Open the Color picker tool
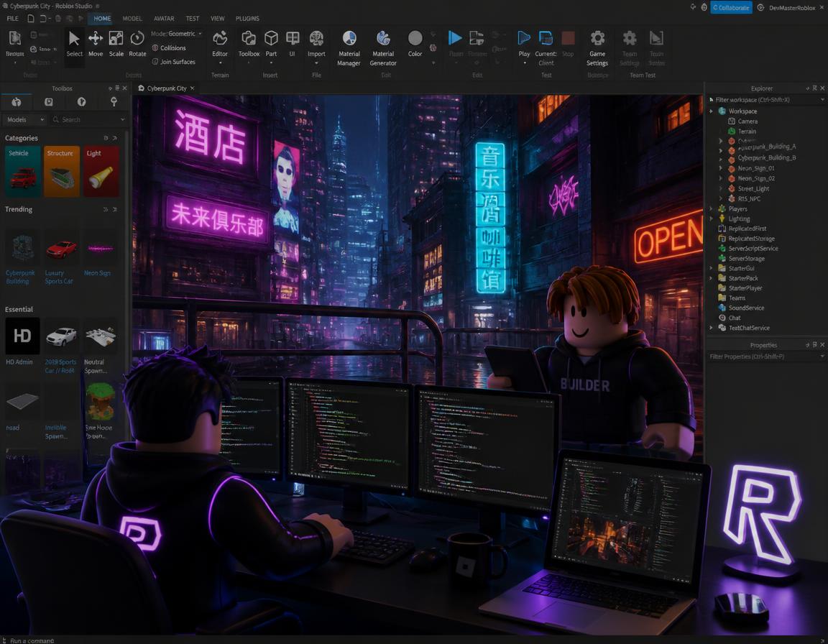 point(415,44)
